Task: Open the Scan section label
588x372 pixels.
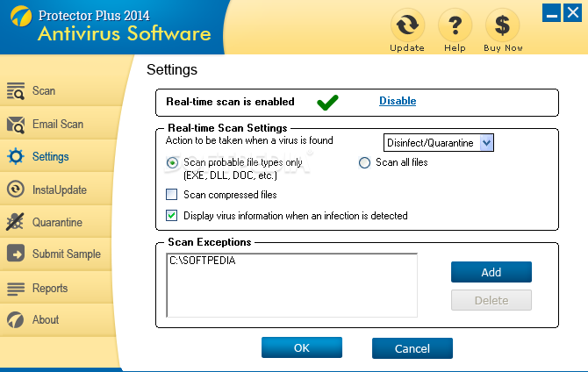Action: pos(44,90)
